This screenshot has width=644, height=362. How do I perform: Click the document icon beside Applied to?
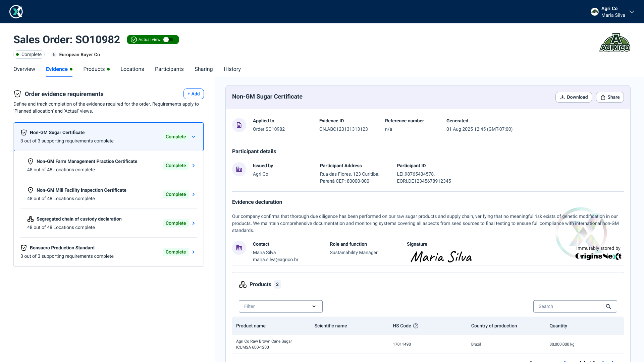coord(239,125)
